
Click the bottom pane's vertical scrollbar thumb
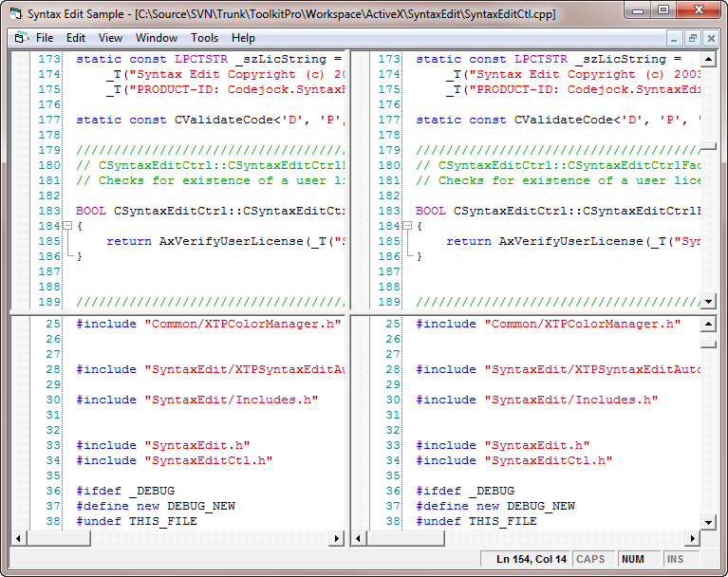pos(708,344)
